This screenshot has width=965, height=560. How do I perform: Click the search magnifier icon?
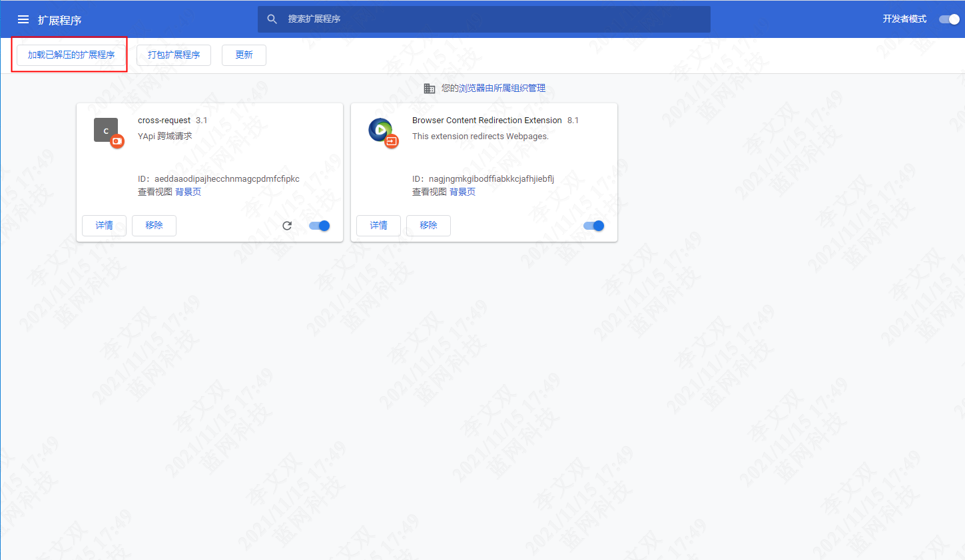(272, 19)
